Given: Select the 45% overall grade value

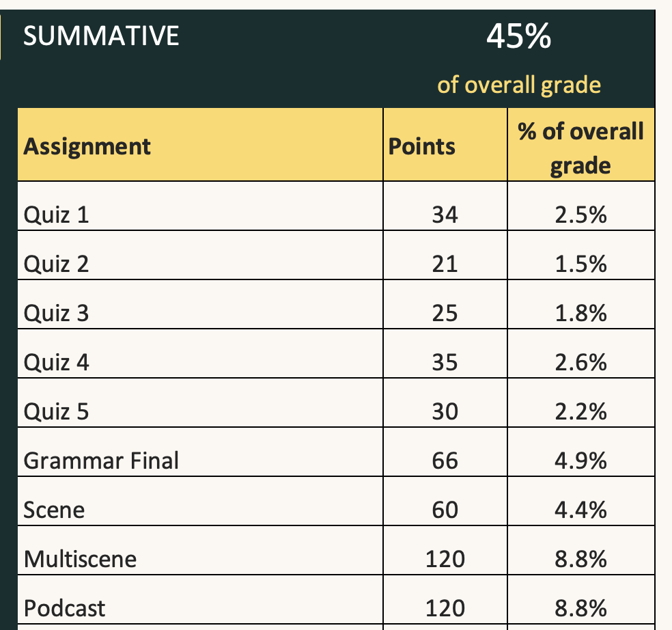Looking at the screenshot, I should (x=518, y=36).
